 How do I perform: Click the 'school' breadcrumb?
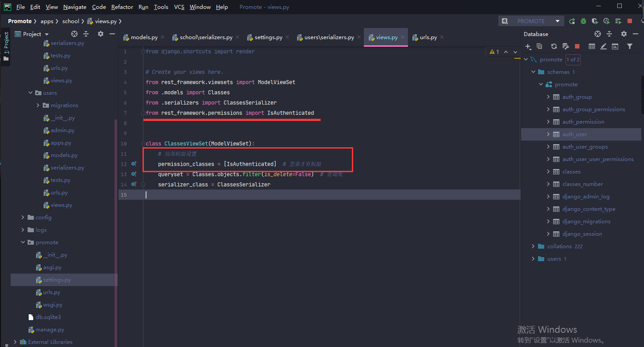click(71, 21)
